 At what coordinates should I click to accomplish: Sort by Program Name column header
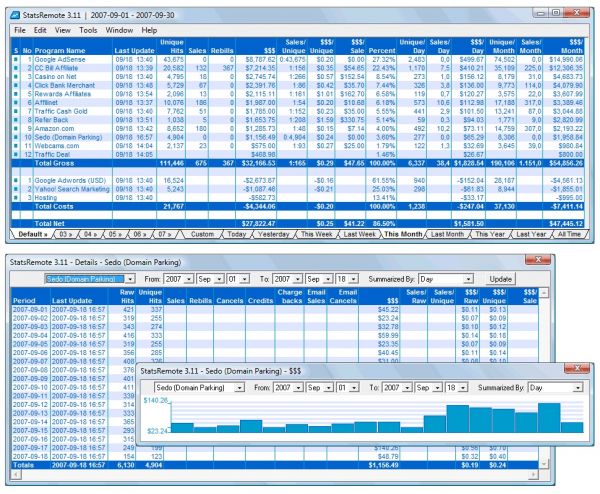click(59, 51)
